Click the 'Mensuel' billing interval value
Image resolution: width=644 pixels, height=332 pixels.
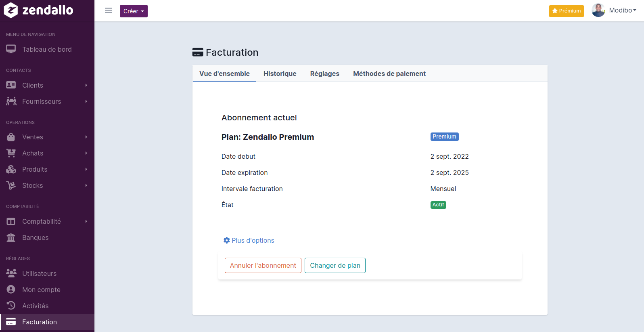click(x=443, y=189)
